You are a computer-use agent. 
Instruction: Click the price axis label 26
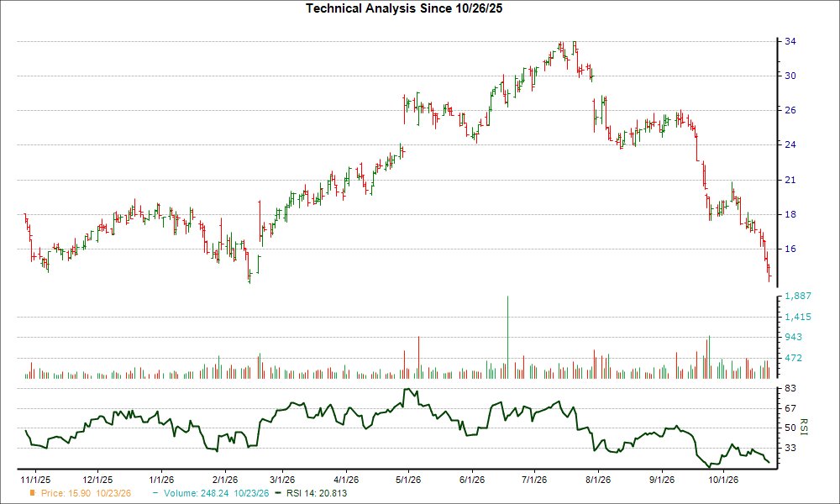tap(790, 110)
